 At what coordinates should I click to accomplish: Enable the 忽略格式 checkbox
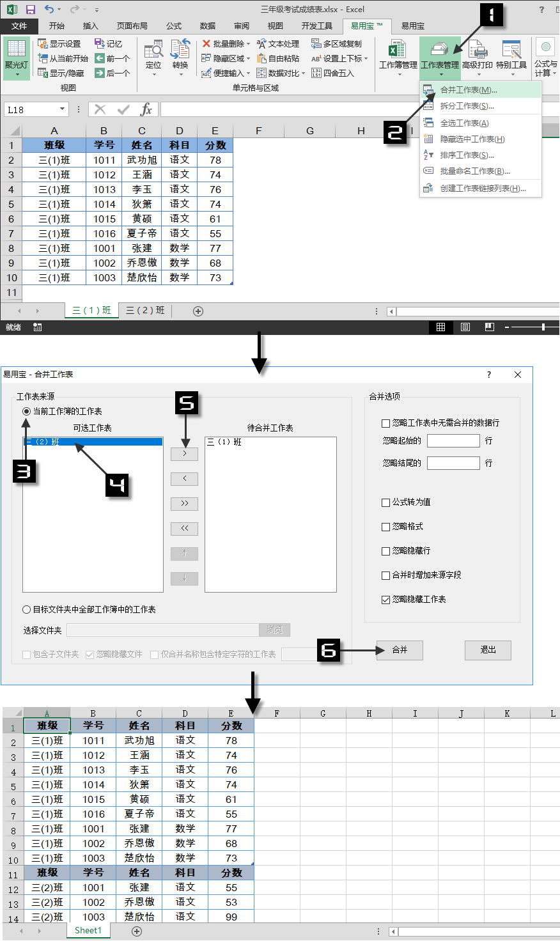coord(385,527)
